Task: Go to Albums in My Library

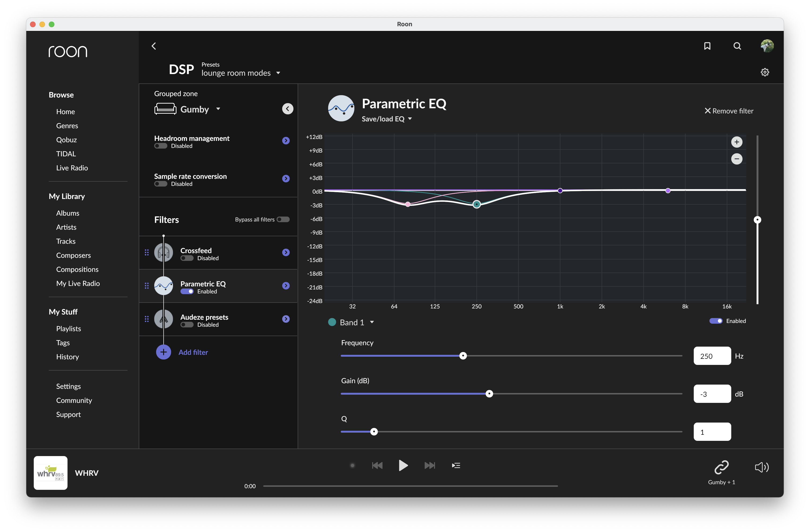Action: point(67,213)
